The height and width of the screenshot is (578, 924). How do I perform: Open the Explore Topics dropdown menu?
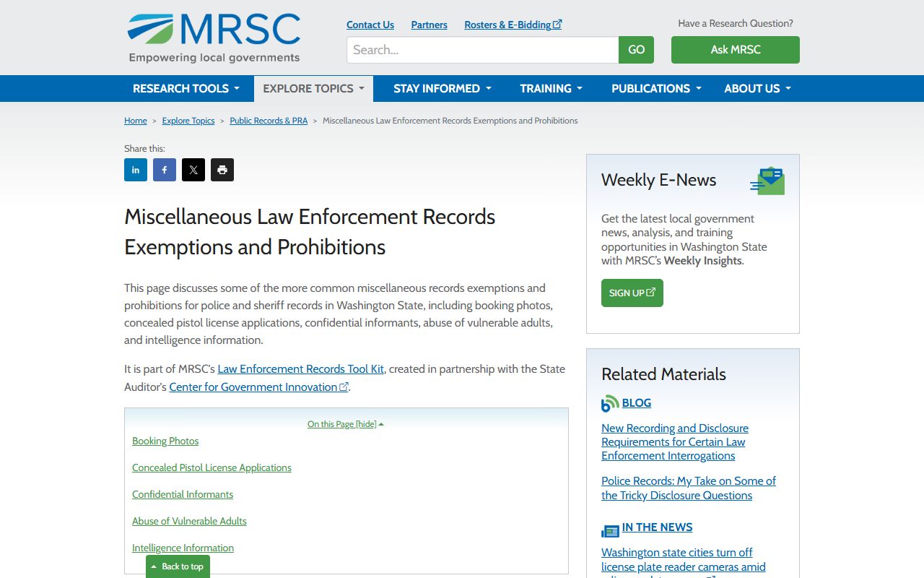[313, 88]
